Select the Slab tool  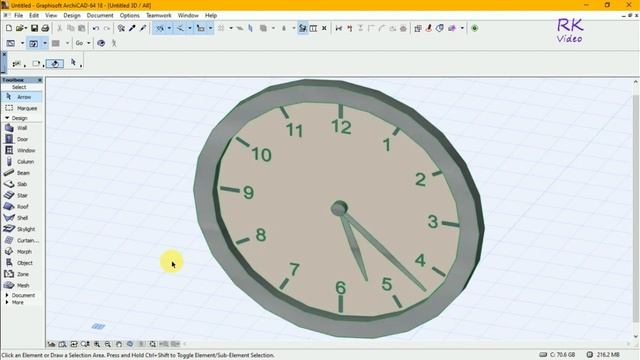(22, 184)
